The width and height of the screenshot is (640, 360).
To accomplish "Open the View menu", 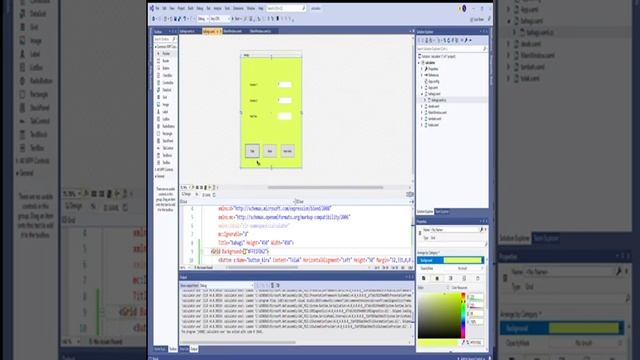I will (x=172, y=8).
